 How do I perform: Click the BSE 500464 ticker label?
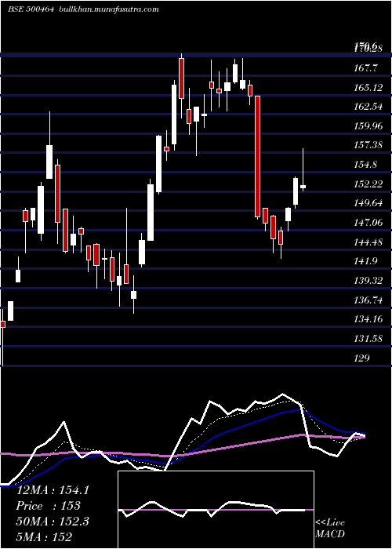(31, 9)
